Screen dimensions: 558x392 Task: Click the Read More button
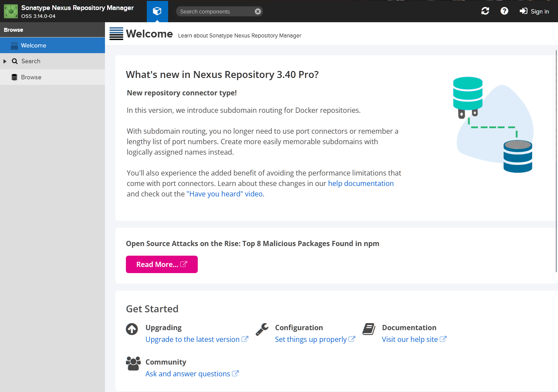(x=162, y=264)
